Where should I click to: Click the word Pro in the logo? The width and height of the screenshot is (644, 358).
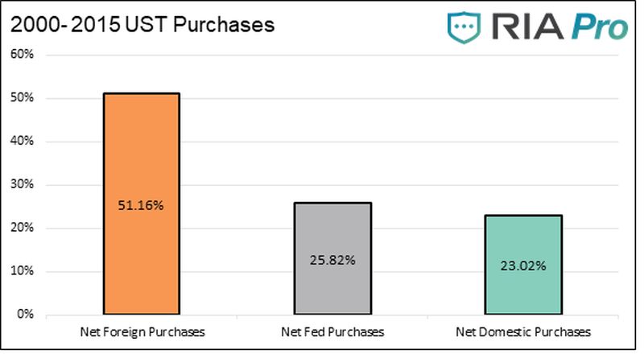[600, 27]
